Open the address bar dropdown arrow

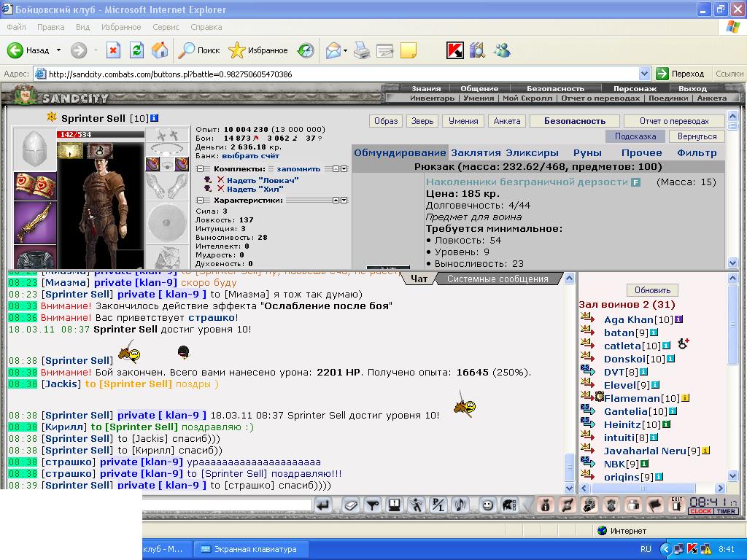click(x=644, y=74)
